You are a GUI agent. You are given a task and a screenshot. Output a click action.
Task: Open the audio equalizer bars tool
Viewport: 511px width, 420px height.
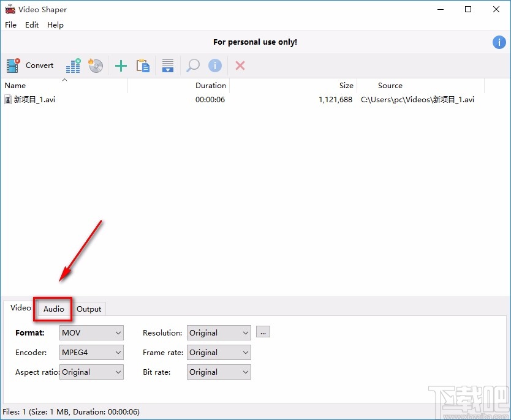[74, 66]
